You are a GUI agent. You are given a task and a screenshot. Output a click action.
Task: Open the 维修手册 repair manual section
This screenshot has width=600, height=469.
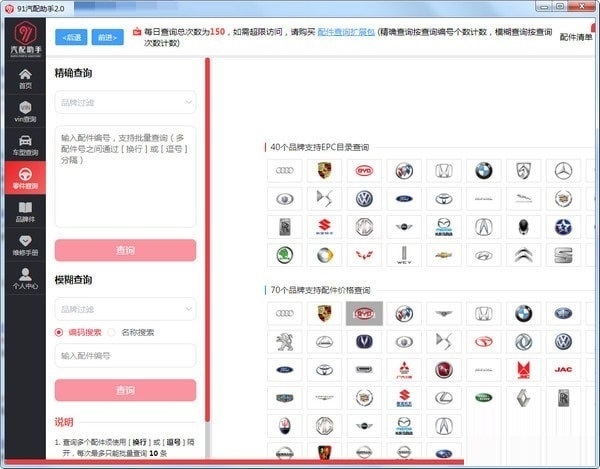coord(25,245)
